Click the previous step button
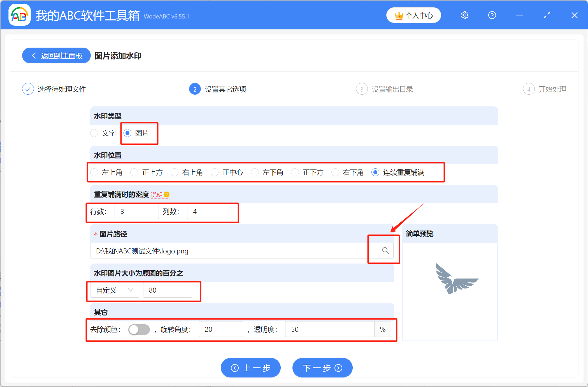588x387 pixels. 250,368
